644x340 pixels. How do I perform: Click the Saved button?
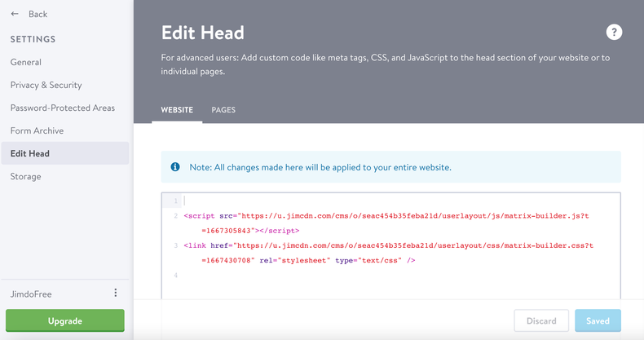point(598,320)
